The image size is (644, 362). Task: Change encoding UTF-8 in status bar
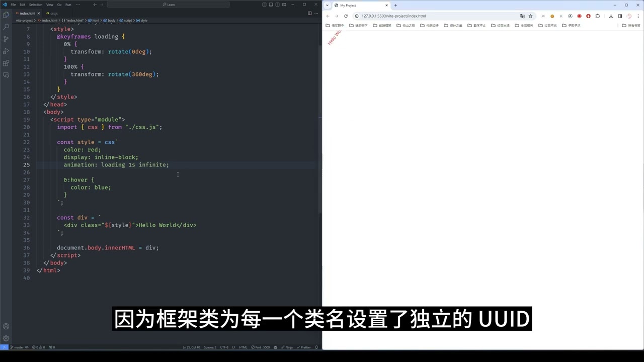[224, 347]
